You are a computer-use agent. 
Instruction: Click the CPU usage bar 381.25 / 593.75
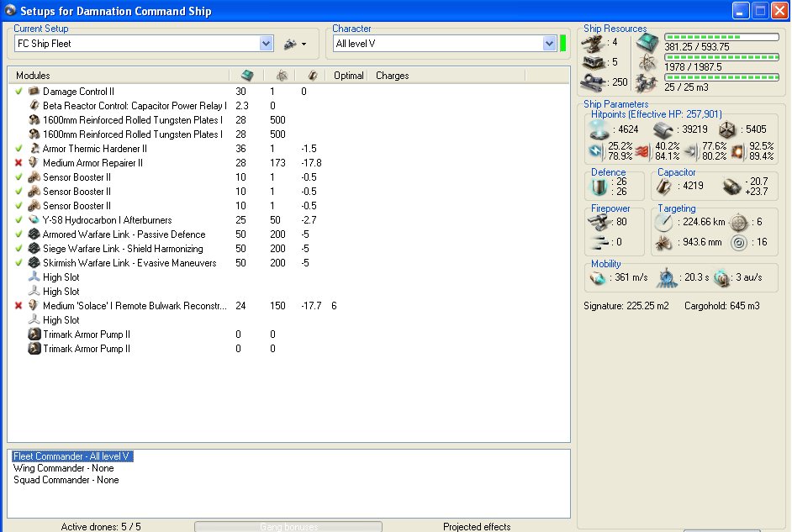click(721, 37)
